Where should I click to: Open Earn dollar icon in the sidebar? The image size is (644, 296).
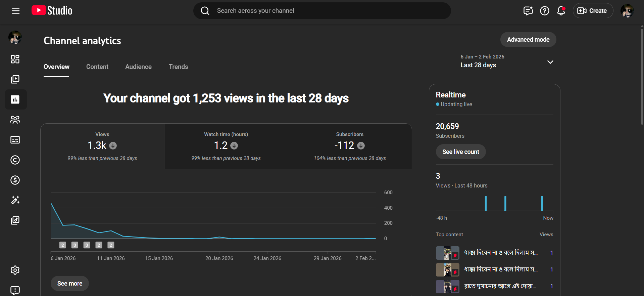[x=15, y=180]
